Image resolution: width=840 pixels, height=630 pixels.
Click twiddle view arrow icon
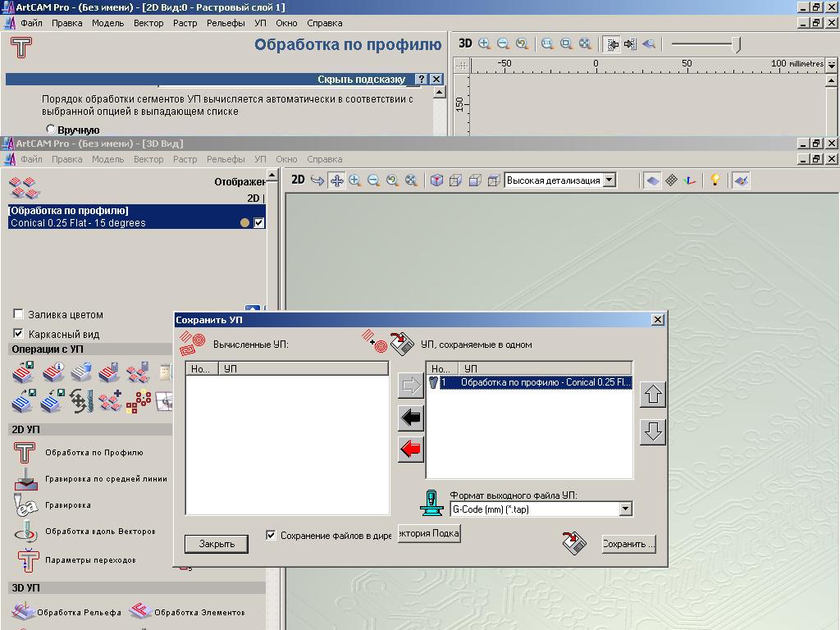pyautogui.click(x=317, y=180)
